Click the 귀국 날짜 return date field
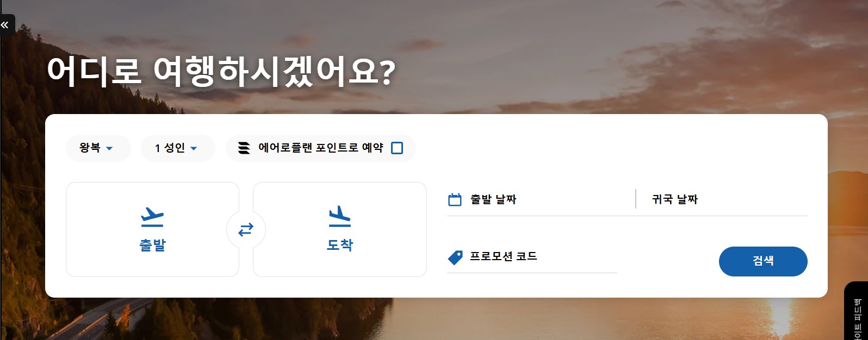Image resolution: width=868 pixels, height=340 pixels. pyautogui.click(x=722, y=200)
